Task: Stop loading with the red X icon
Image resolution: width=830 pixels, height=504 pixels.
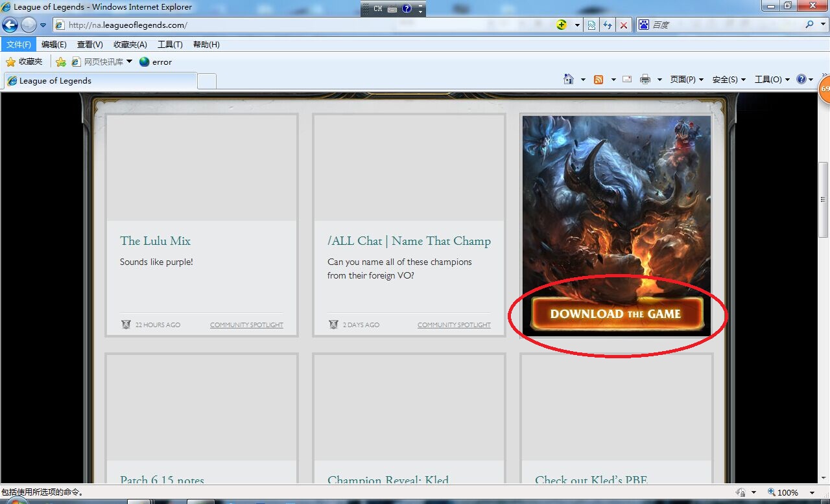Action: coord(624,25)
